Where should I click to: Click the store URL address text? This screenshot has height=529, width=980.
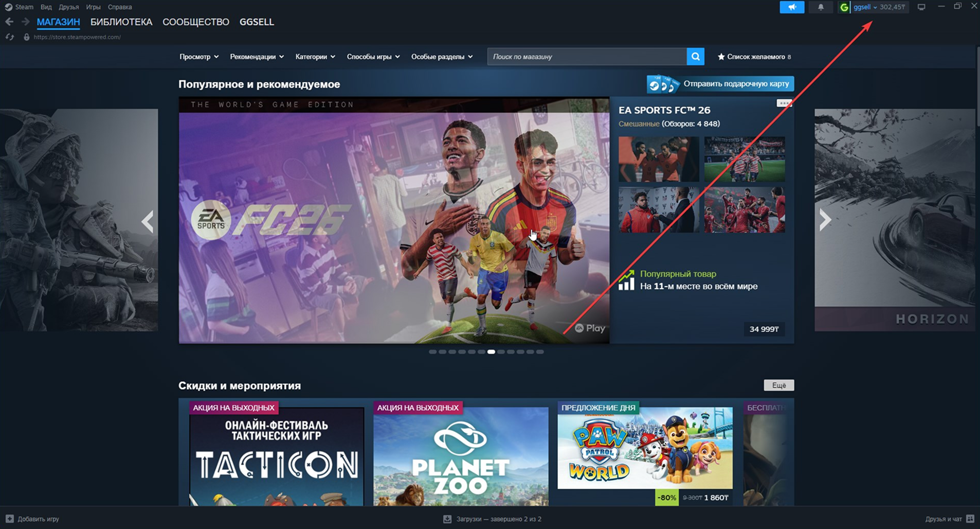(77, 37)
